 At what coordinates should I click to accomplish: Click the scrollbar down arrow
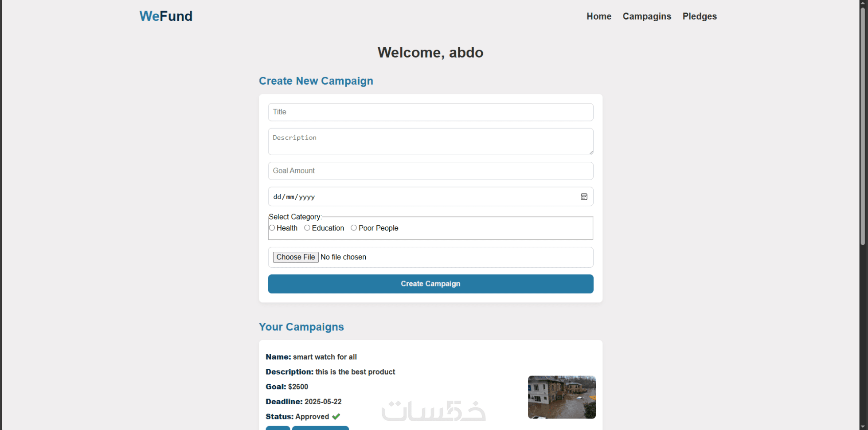pyautogui.click(x=863, y=426)
